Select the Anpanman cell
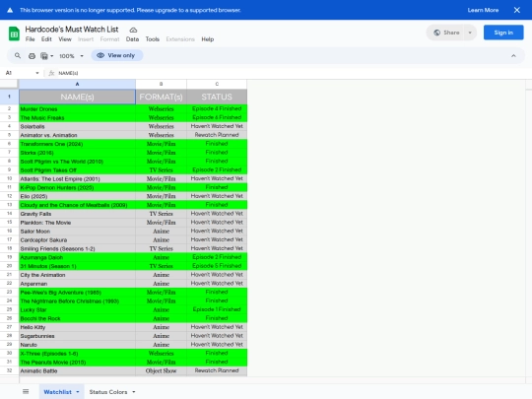This screenshot has height=399, width=532. (77, 284)
